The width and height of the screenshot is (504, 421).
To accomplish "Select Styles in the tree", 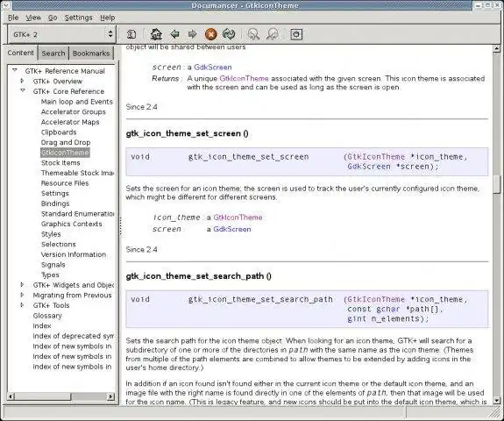I will (x=51, y=234).
